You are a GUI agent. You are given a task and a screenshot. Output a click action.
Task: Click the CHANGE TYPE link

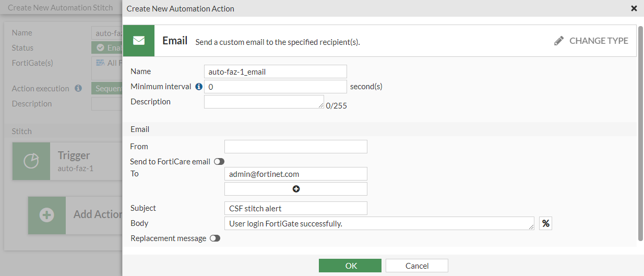tap(598, 41)
